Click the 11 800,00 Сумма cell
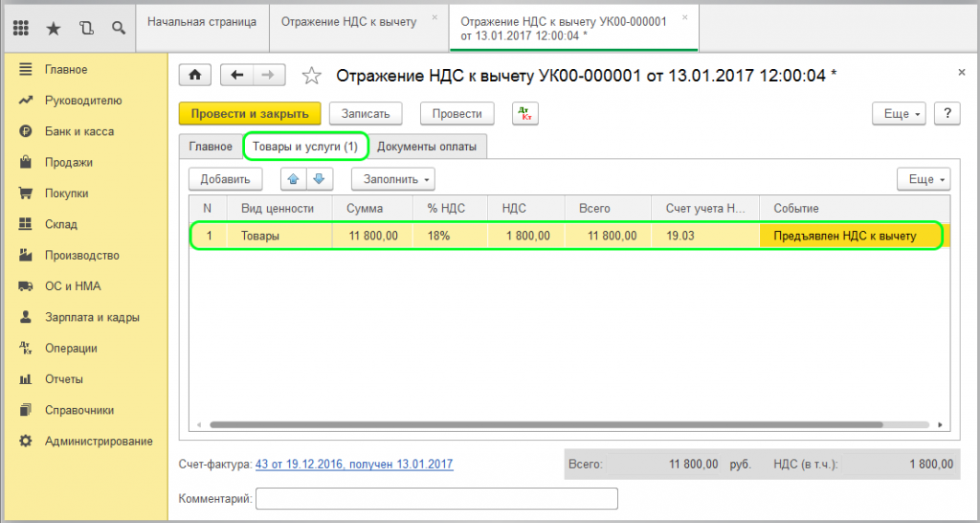 point(372,236)
